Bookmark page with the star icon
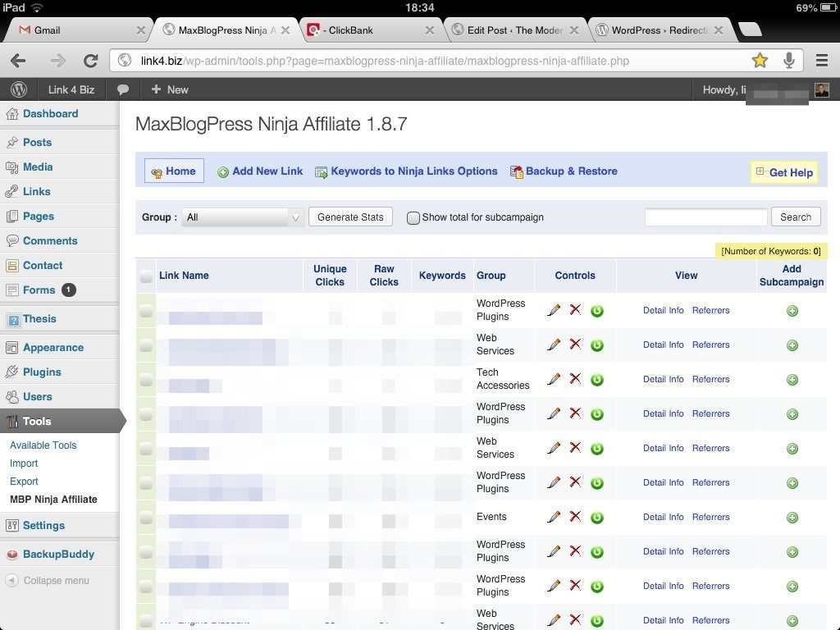The width and height of the screenshot is (840, 630). pyautogui.click(x=760, y=60)
